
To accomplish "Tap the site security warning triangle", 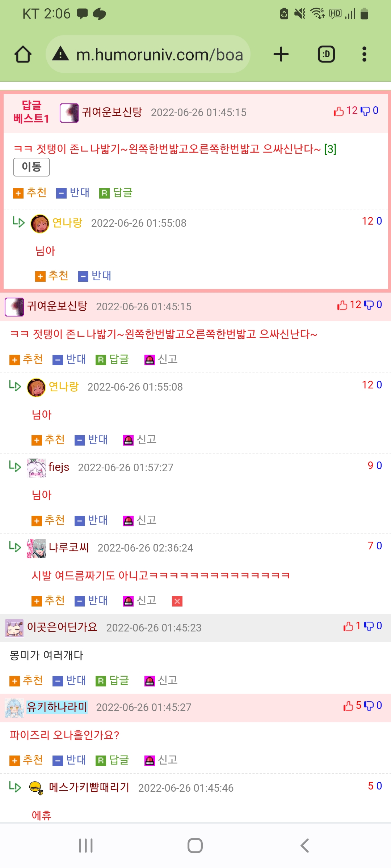I will 60,54.
